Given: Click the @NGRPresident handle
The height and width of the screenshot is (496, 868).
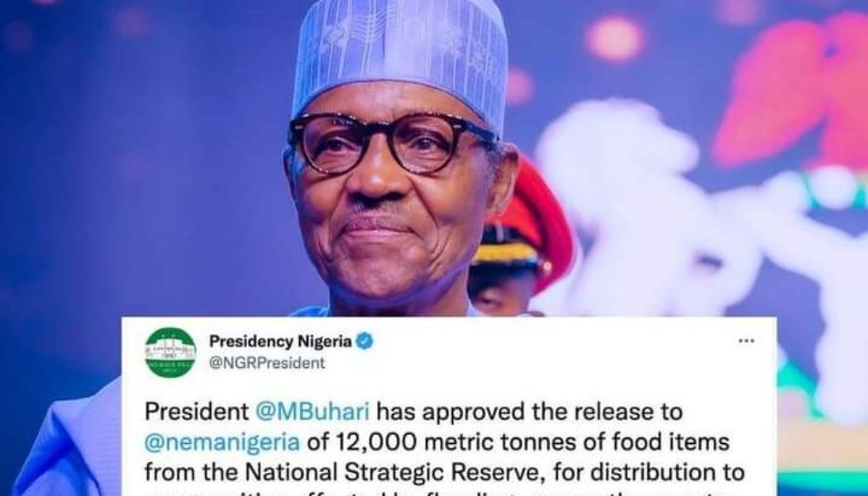Looking at the screenshot, I should [267, 362].
